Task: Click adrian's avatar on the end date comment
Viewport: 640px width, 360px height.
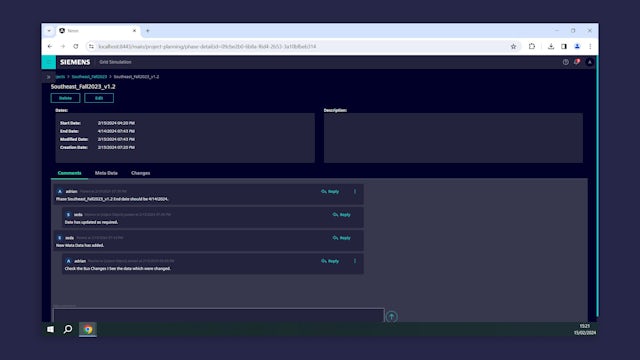Action: coord(60,191)
